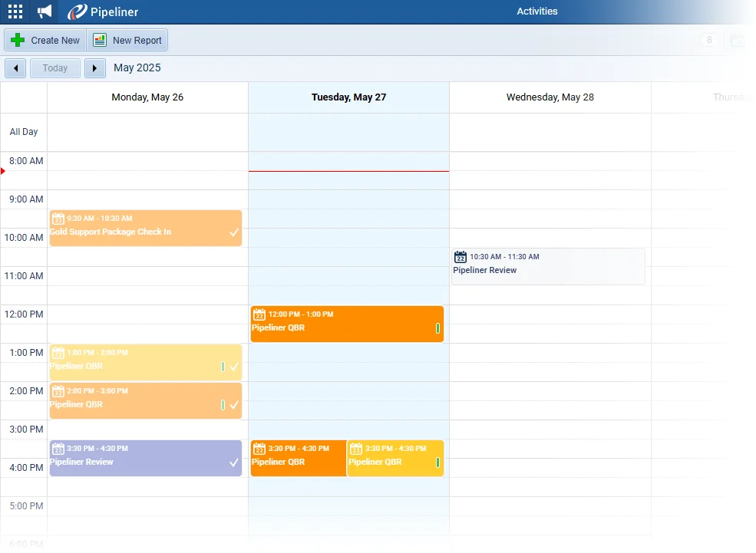Viewport: 756px width, 553px height.
Task: Click the 12:00 PM time label
Action: click(24, 314)
